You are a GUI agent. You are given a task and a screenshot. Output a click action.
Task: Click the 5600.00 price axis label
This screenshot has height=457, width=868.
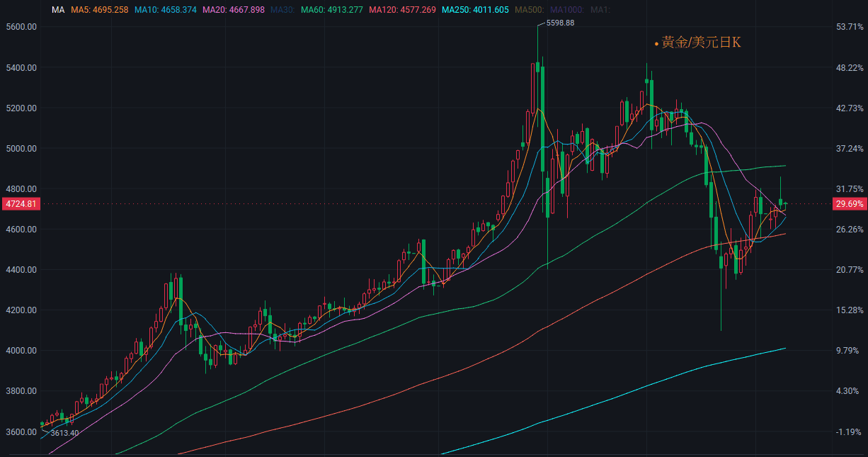pyautogui.click(x=21, y=27)
